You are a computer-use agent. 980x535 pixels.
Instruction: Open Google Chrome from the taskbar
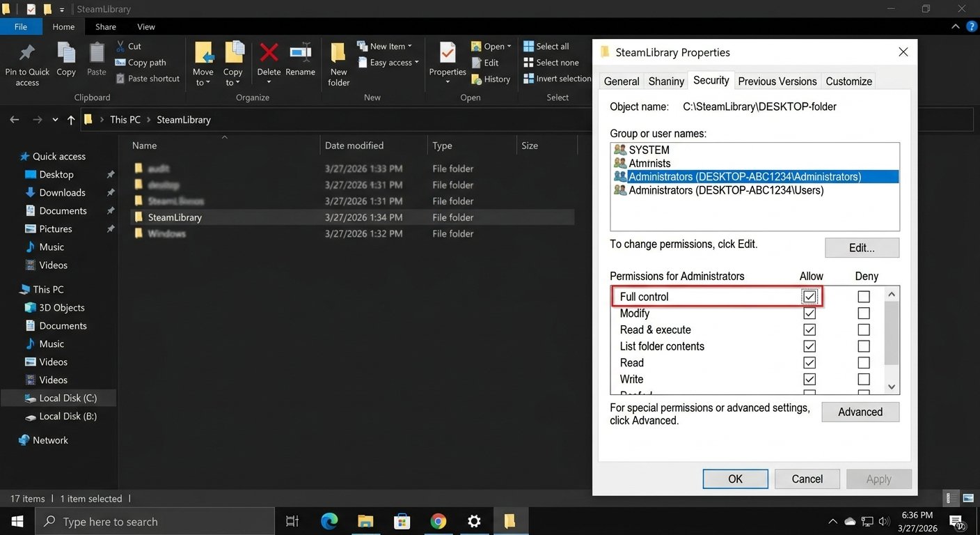(x=438, y=521)
